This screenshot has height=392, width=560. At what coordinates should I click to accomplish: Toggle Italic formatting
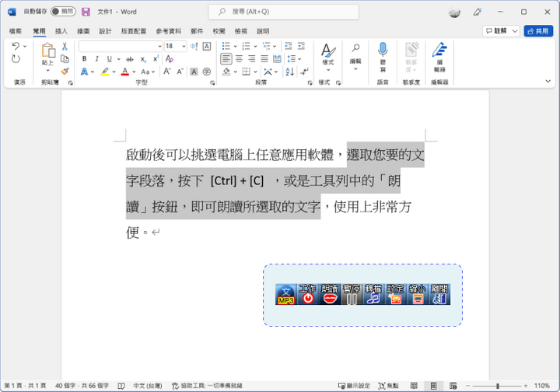96,59
